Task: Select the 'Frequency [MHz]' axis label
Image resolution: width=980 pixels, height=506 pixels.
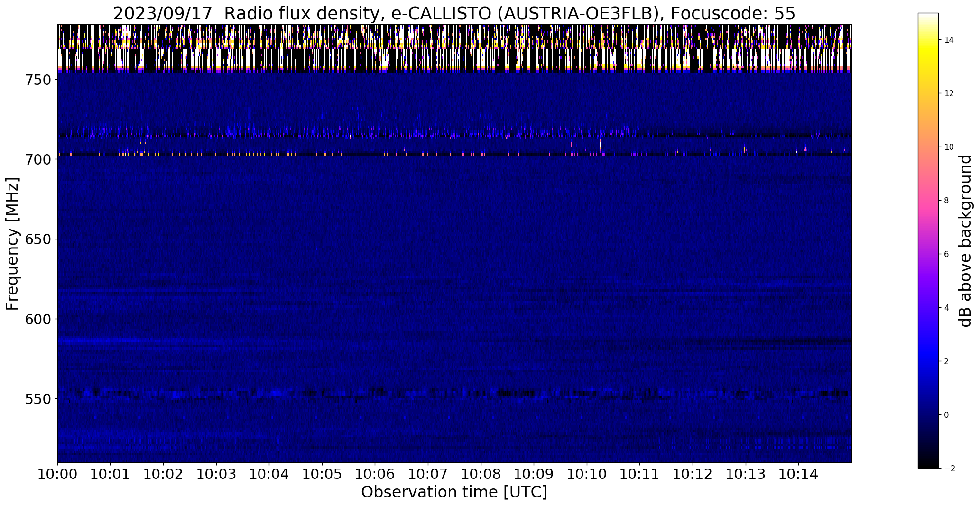Action: (x=13, y=244)
